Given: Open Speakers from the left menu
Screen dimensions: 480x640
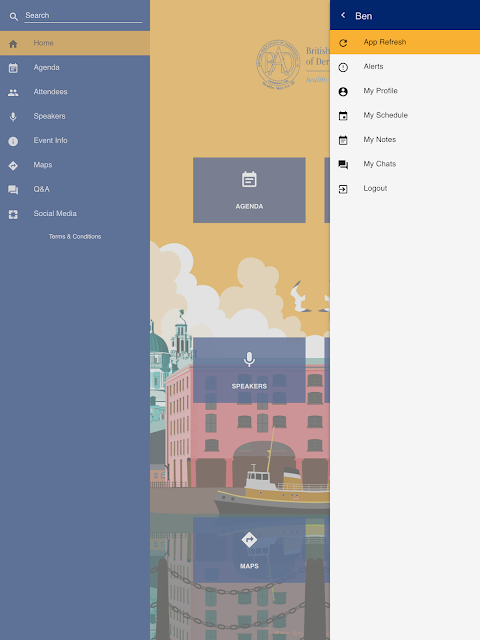Looking at the screenshot, I should pyautogui.click(x=75, y=116).
